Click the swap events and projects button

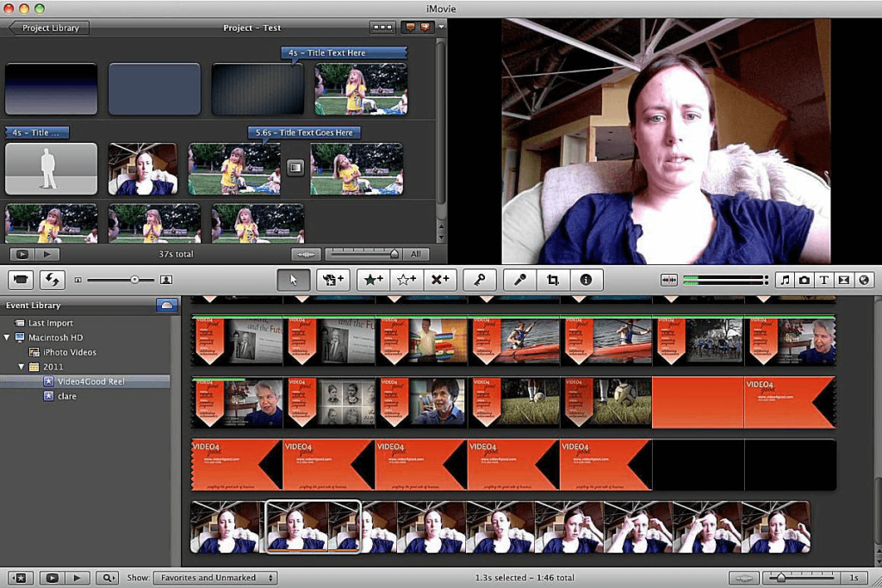[53, 280]
